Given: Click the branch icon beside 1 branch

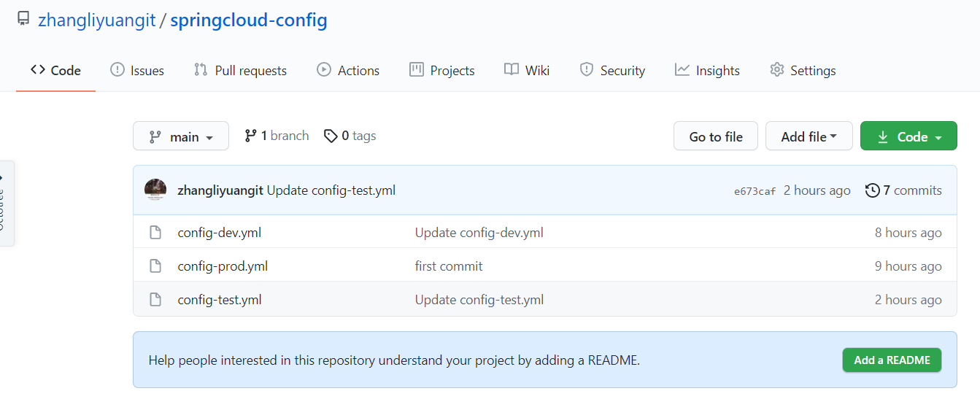Looking at the screenshot, I should click(250, 136).
